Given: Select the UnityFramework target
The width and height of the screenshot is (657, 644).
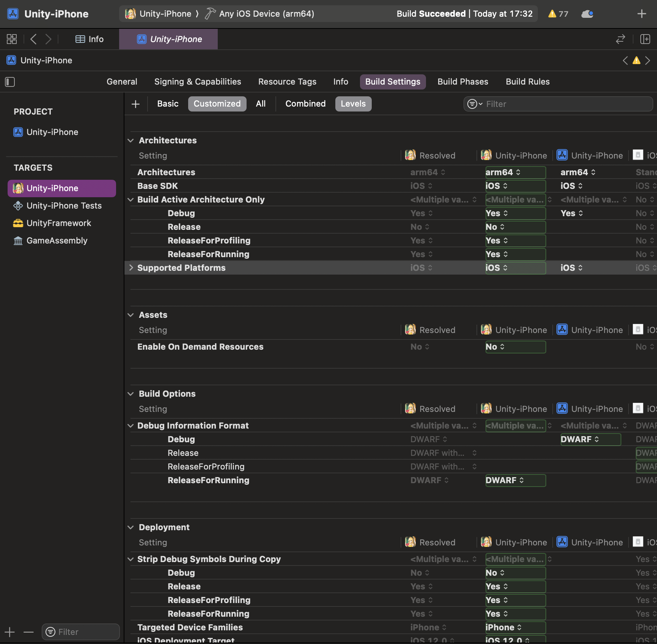Looking at the screenshot, I should (59, 223).
